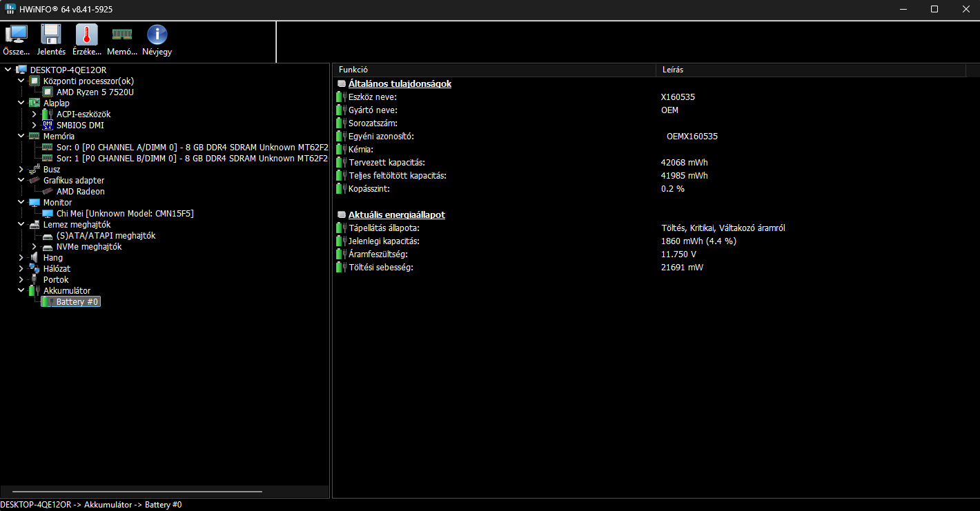Click the port icon beside Portok
980x511 pixels.
35,279
